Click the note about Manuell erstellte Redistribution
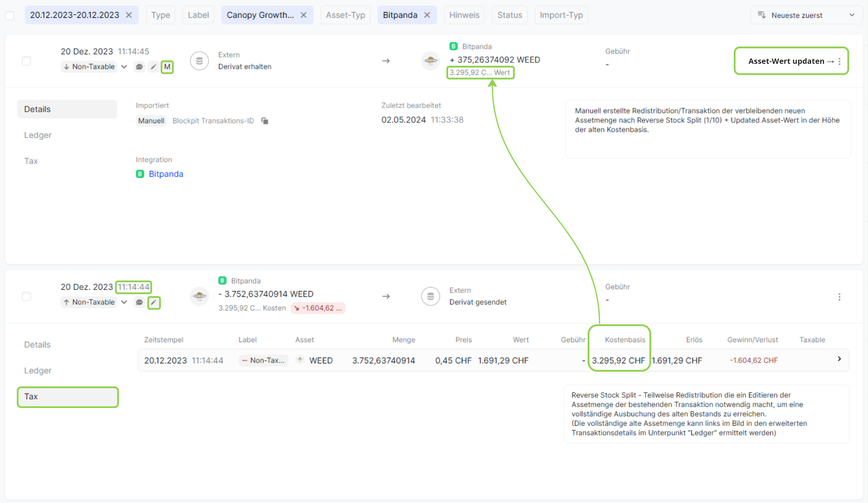This screenshot has width=868, height=503. 708,129
